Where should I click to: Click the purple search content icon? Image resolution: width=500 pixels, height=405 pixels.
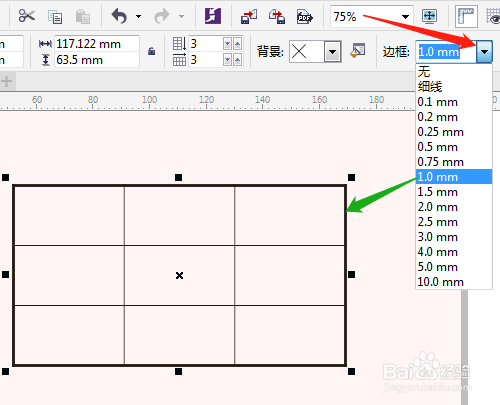[x=213, y=16]
